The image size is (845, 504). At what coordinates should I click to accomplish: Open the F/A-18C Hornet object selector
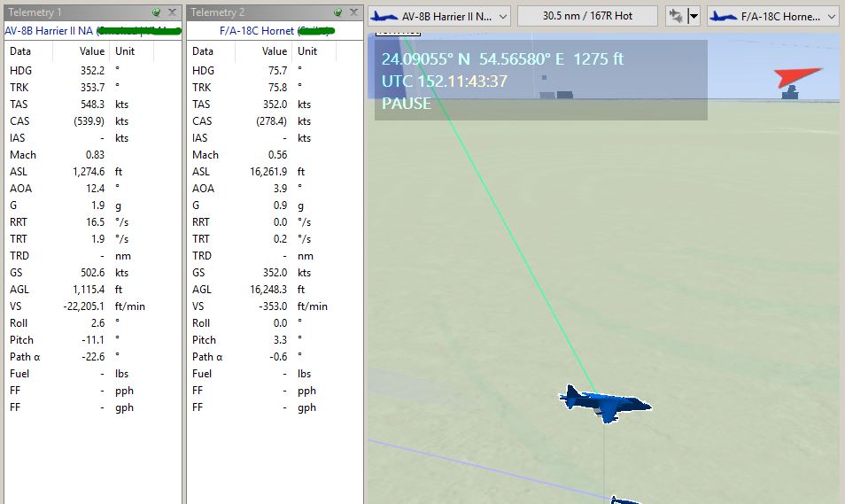pos(774,16)
